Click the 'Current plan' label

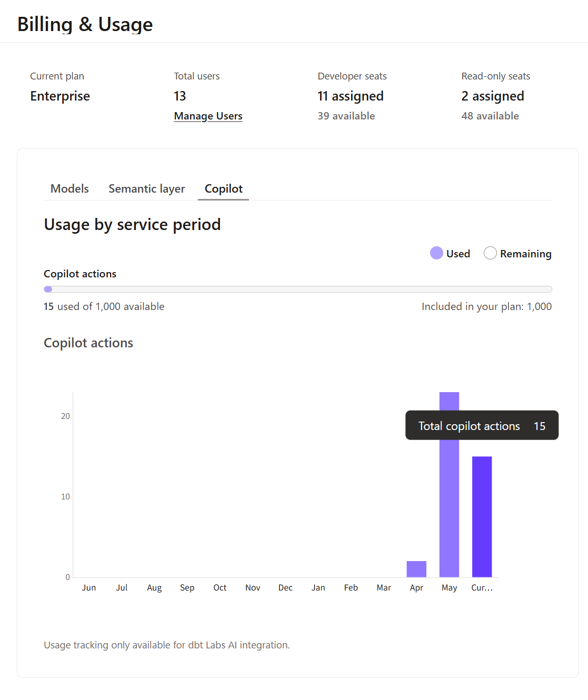point(57,76)
